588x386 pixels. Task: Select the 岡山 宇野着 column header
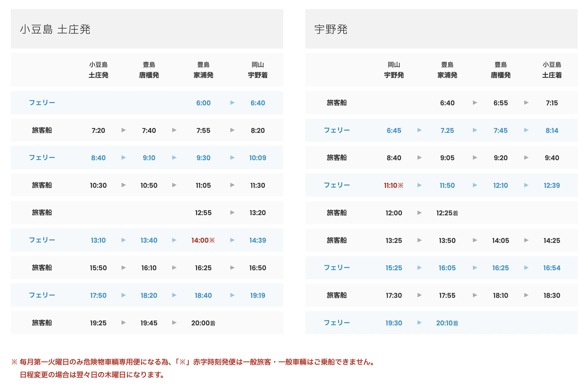(x=258, y=70)
